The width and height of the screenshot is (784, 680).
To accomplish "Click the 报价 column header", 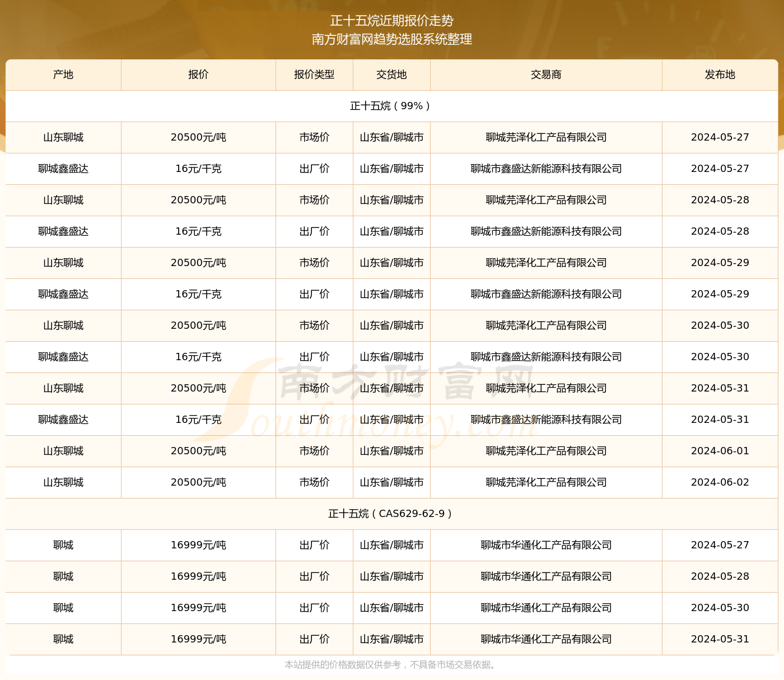I will [198, 74].
